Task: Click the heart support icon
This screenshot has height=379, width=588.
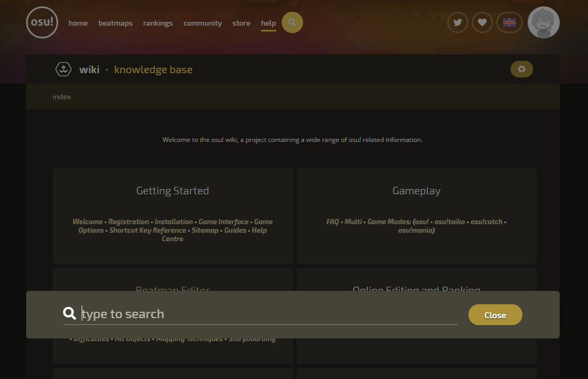Action: point(482,22)
